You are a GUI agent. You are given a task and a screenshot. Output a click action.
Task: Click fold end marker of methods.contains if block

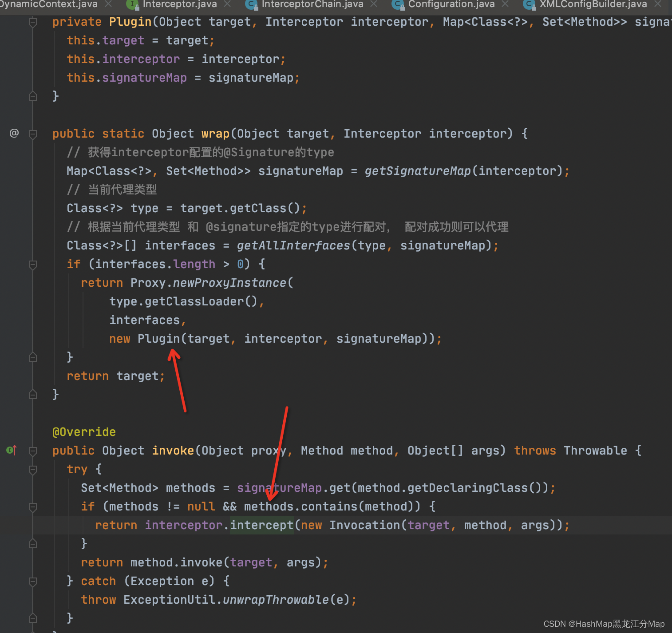(33, 543)
